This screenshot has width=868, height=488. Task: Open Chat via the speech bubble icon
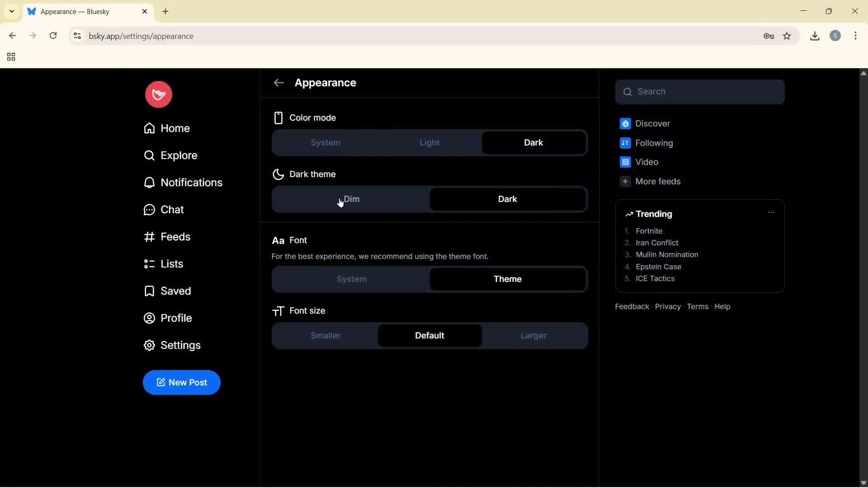[x=149, y=209]
